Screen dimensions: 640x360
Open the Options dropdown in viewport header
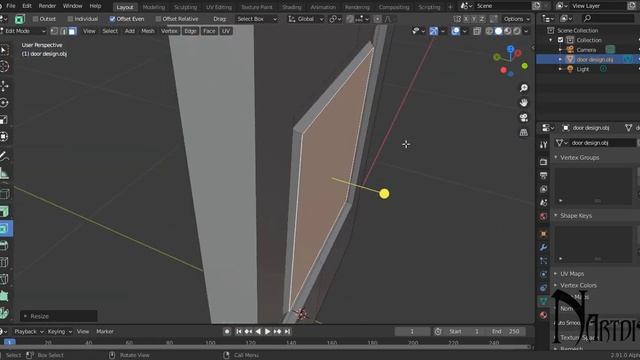tap(516, 19)
